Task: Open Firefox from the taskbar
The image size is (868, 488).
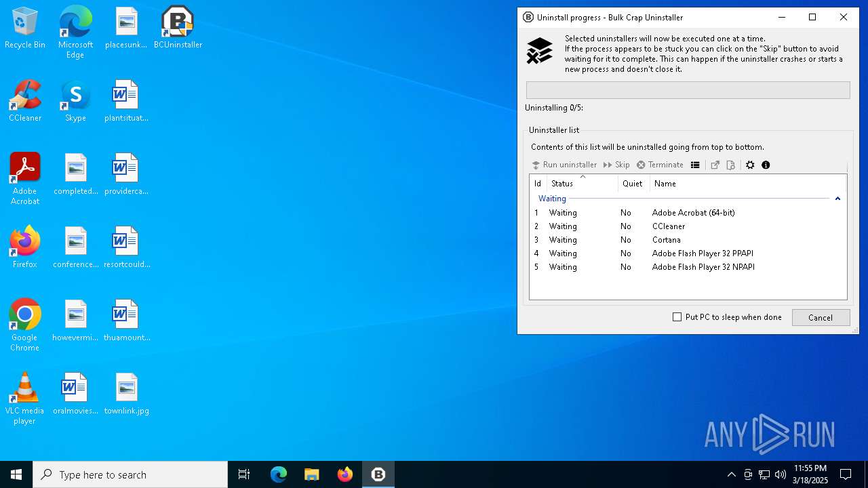Action: [344, 474]
